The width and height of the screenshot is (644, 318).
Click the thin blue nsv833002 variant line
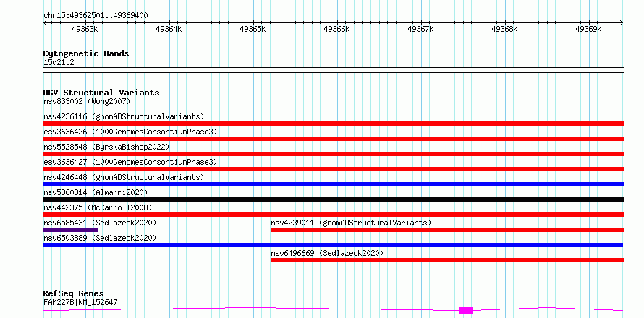click(333, 108)
